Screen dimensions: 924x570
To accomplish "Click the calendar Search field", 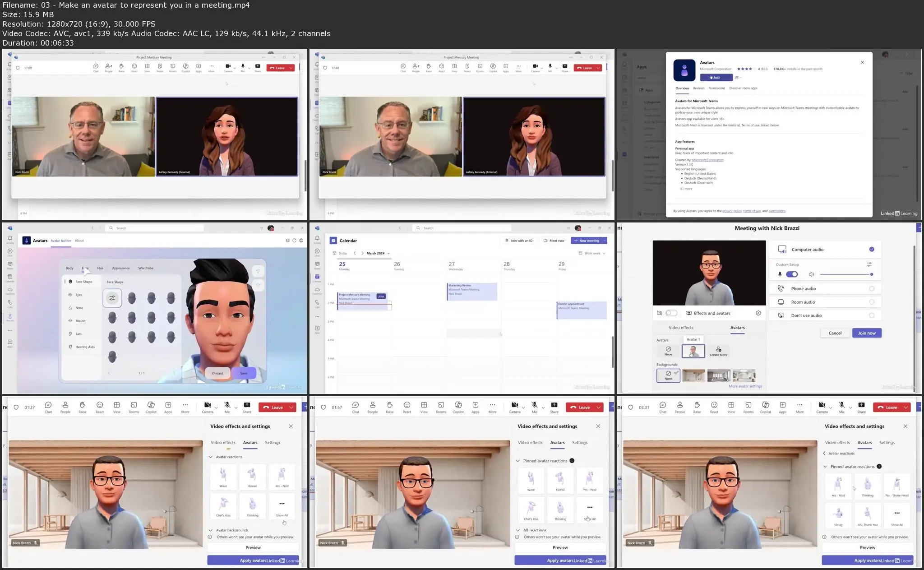I will click(x=462, y=228).
